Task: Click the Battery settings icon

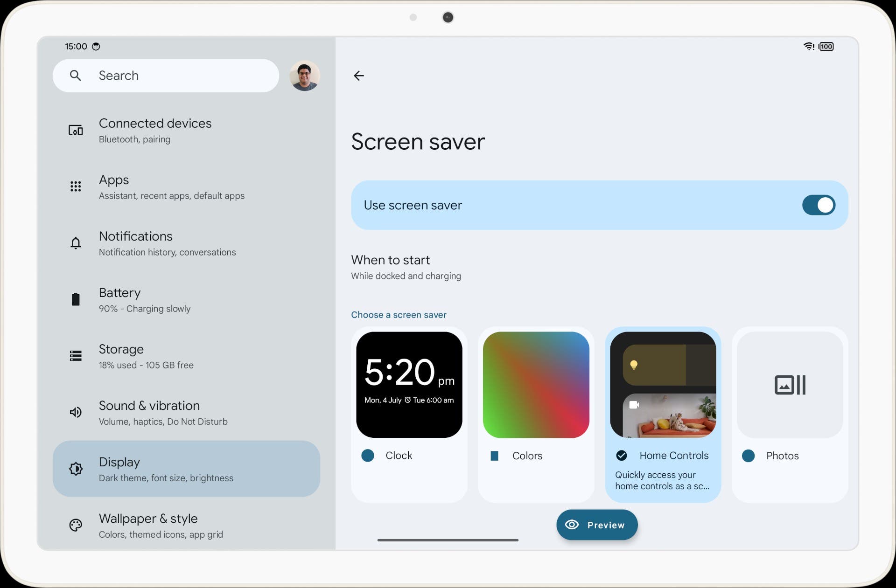Action: 74,299
